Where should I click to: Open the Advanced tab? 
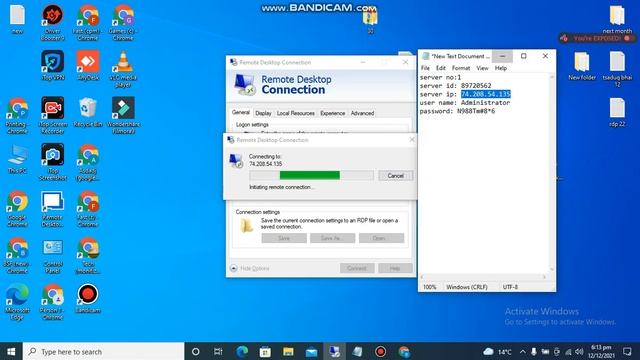(362, 113)
